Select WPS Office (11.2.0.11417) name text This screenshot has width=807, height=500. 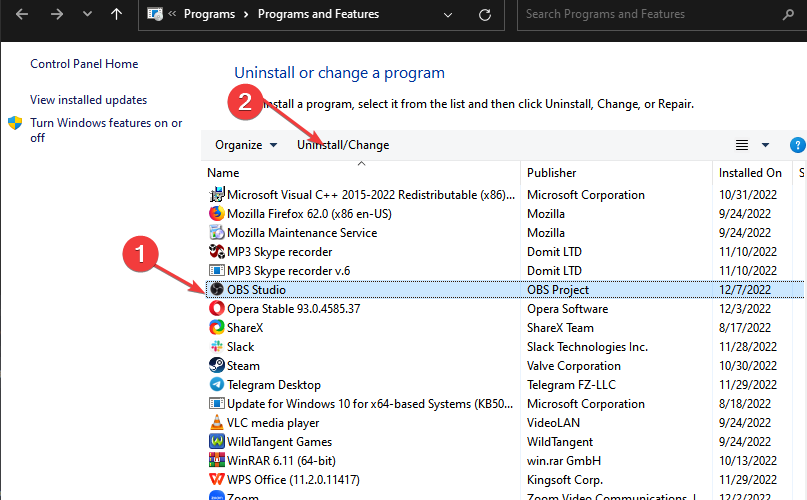[x=293, y=480]
